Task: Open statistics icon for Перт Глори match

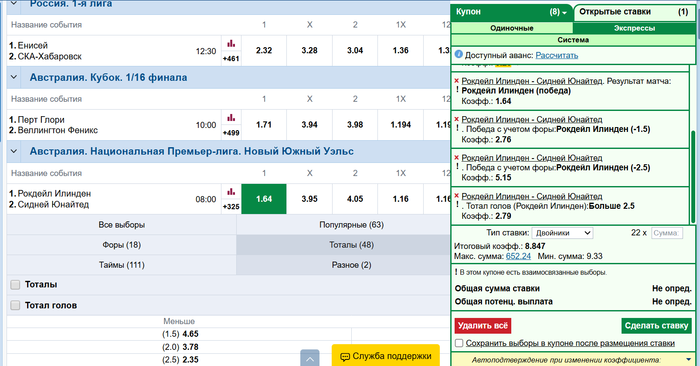Action: [231, 118]
